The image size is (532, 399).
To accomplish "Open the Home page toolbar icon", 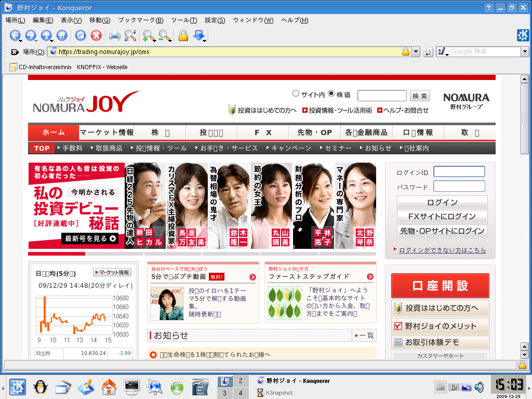I will point(62,35).
